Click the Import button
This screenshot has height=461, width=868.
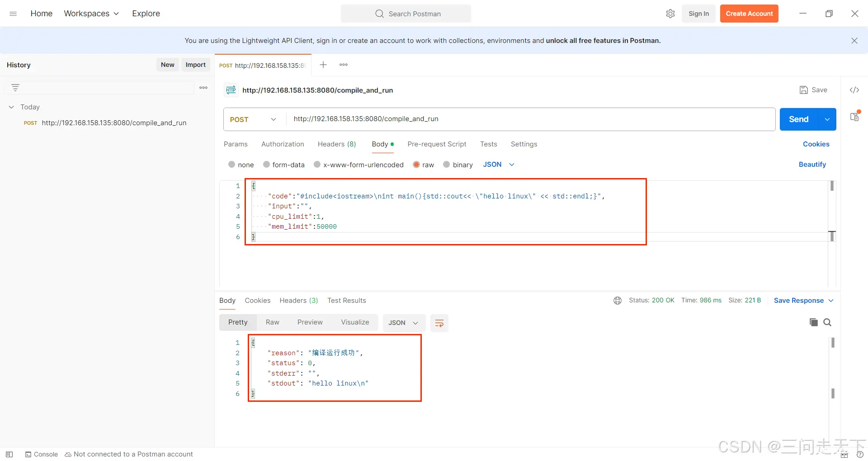click(x=196, y=65)
